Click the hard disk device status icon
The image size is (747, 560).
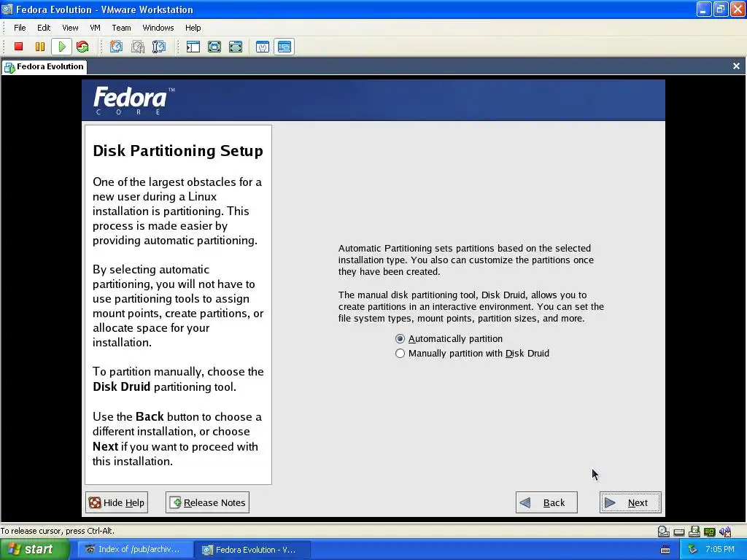679,532
